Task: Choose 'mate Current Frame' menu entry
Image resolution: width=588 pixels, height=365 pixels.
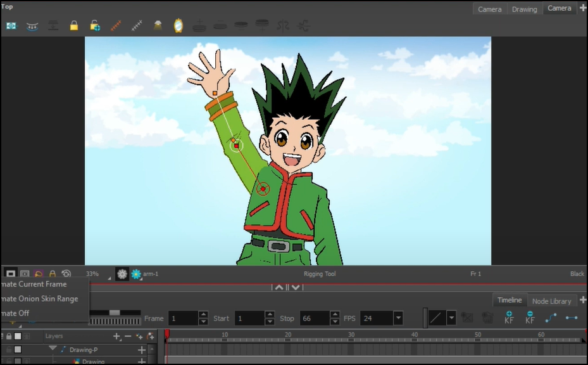Action: click(34, 285)
